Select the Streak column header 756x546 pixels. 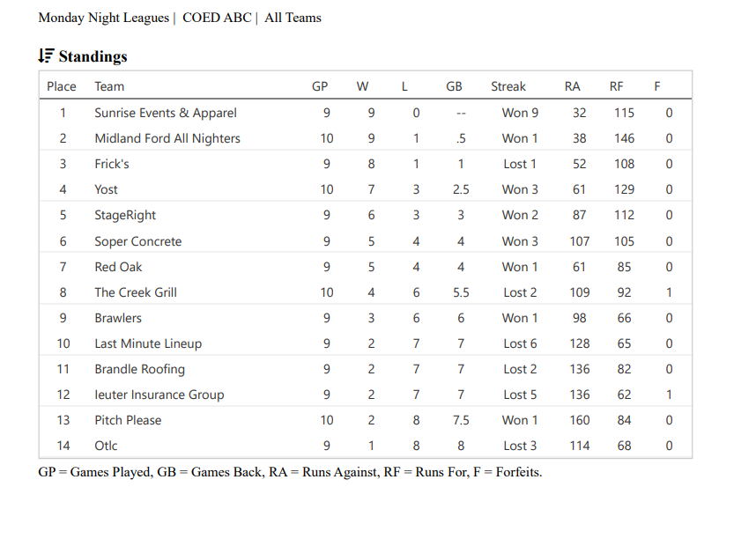click(508, 86)
